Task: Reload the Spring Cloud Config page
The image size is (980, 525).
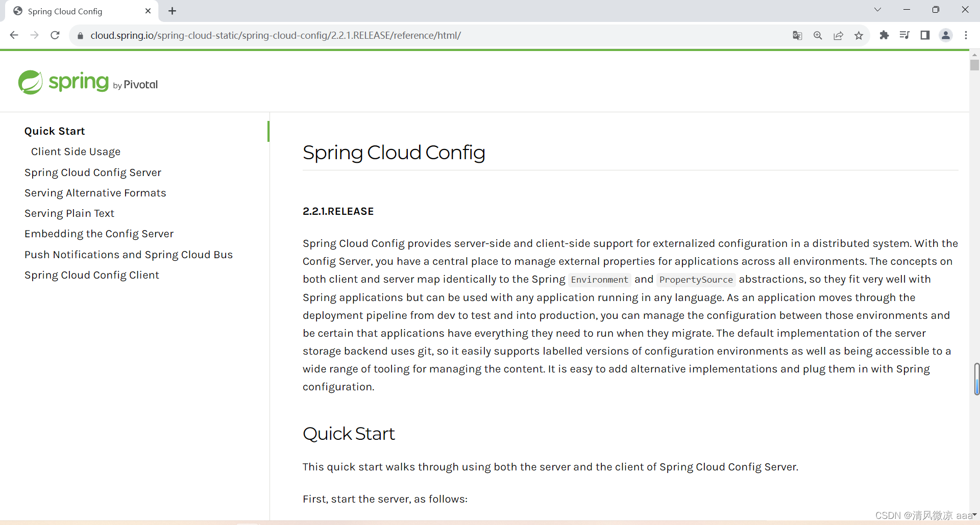Action: (55, 35)
